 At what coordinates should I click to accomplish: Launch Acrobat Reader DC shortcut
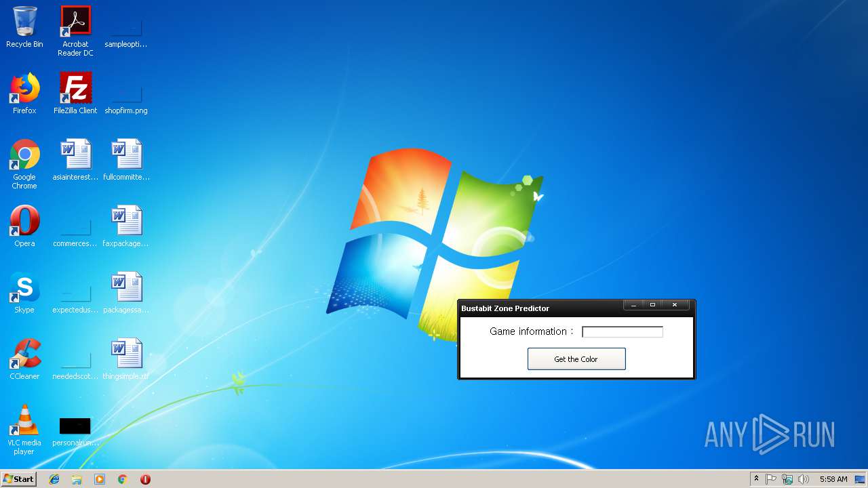pyautogui.click(x=75, y=31)
